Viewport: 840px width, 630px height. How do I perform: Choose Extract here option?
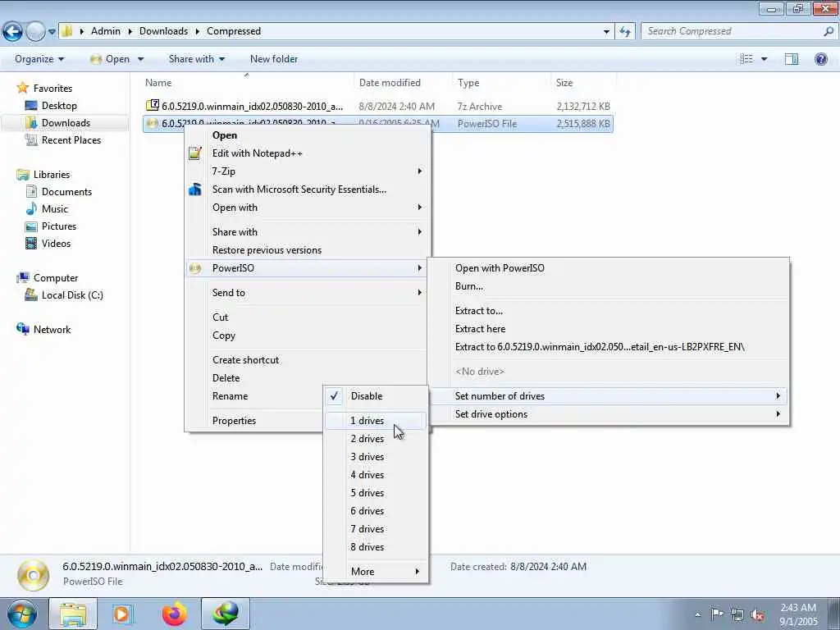pyautogui.click(x=609, y=329)
